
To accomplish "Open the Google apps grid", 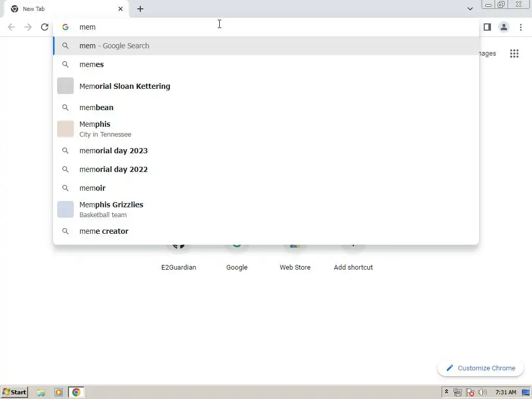I will click(x=514, y=54).
